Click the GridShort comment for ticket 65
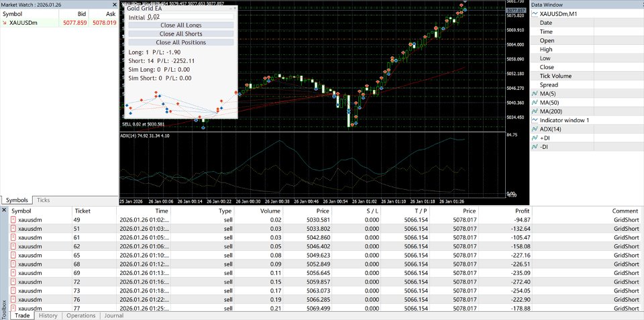 tap(627, 255)
